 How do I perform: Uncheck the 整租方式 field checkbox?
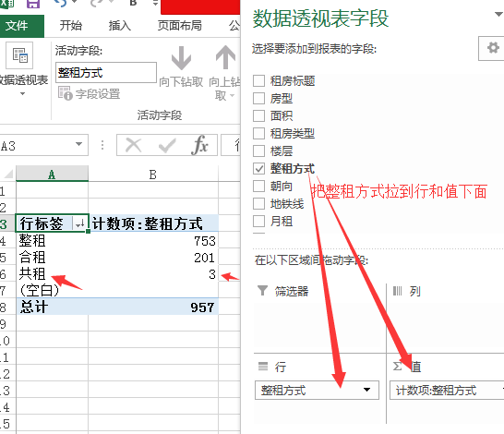click(x=258, y=168)
